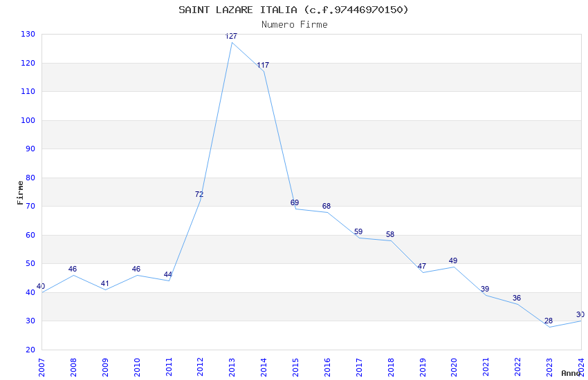The width and height of the screenshot is (588, 380).
Task: Click the horizontal axis title Anno
Action: point(571,373)
